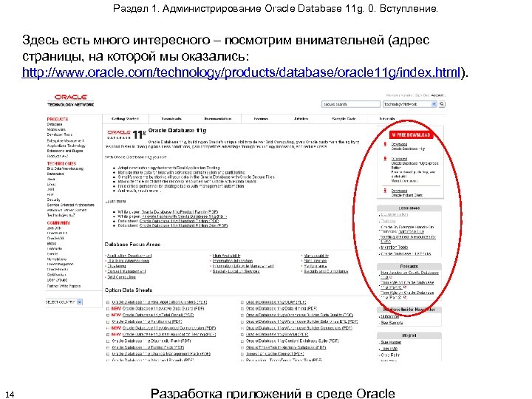The height and width of the screenshot is (399, 532).
Task: Click PDF icon for Total Recall
Action: (108, 316)
